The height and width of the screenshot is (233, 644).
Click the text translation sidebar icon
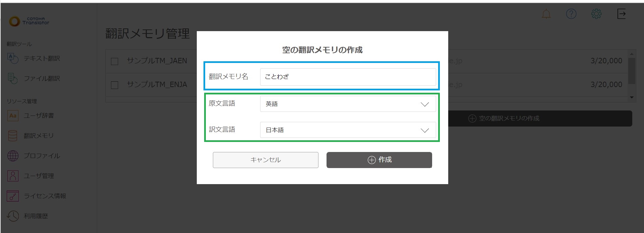13,58
